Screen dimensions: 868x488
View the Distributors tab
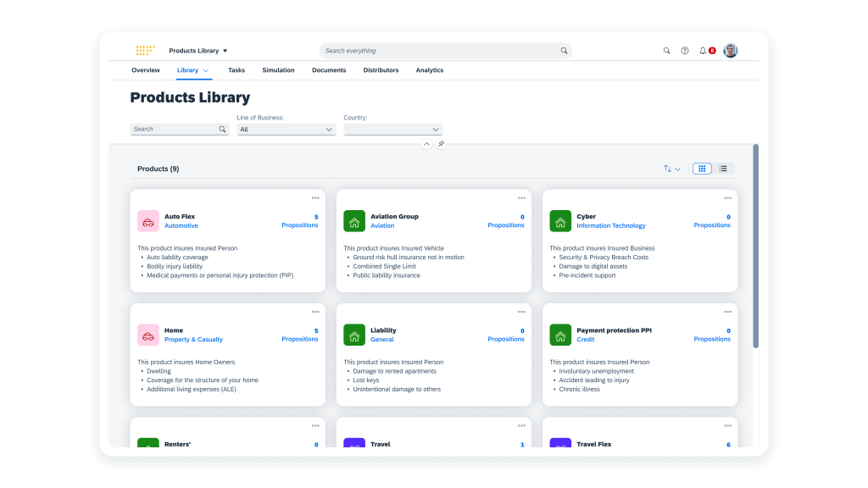coord(381,70)
